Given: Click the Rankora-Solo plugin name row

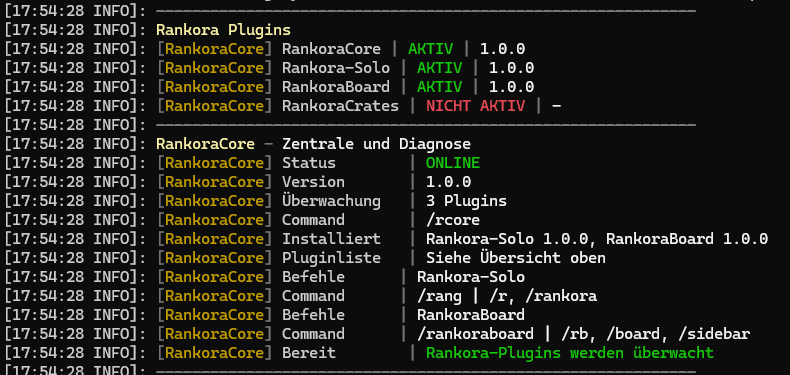Looking at the screenshot, I should pos(336,68).
